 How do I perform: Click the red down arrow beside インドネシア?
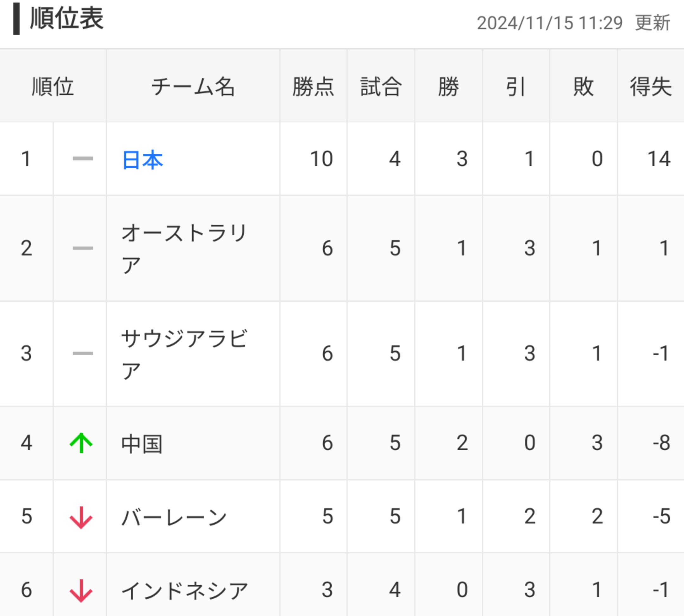tap(81, 591)
